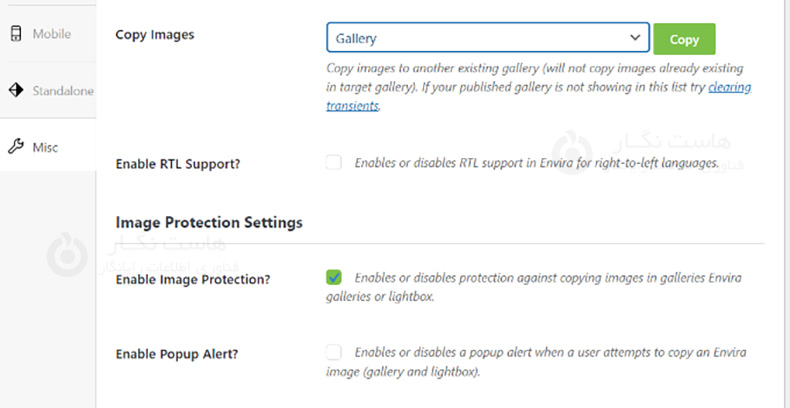Open the Standalone tab
790x408 pixels.
[x=62, y=91]
